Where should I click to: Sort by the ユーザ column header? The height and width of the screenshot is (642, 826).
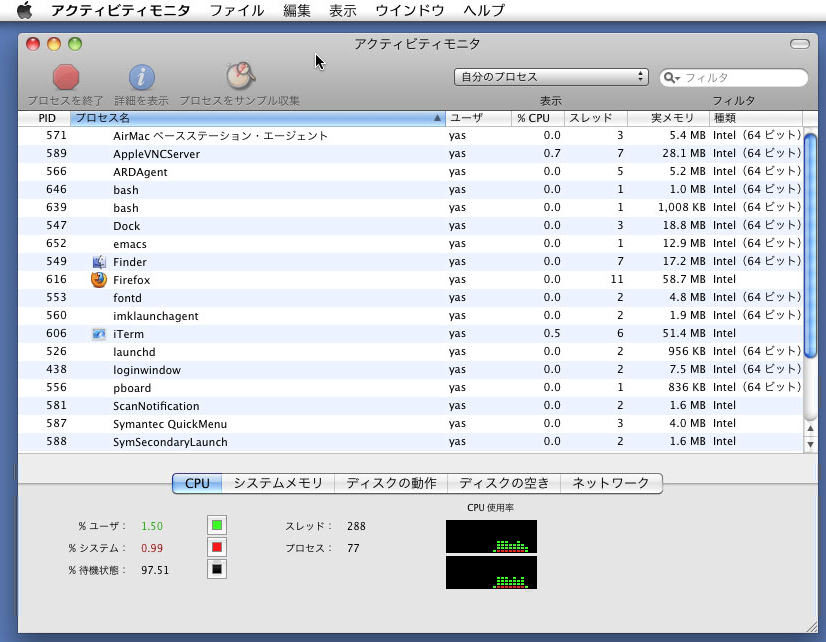(478, 118)
